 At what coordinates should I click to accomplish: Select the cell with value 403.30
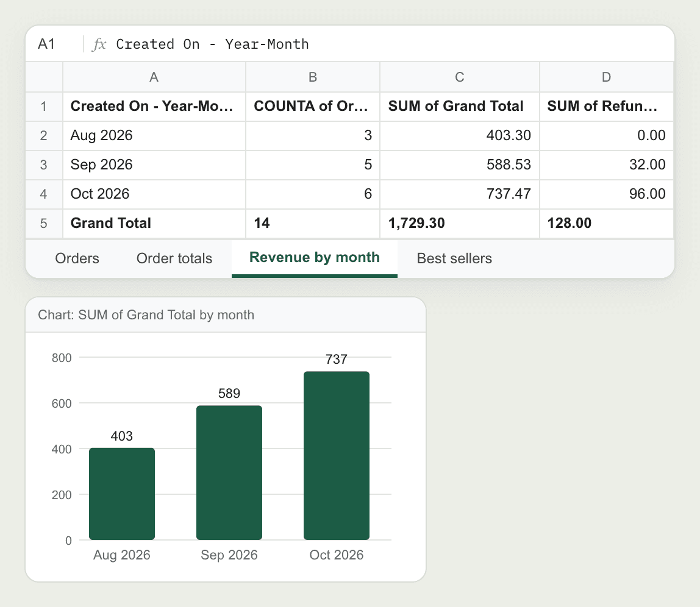click(459, 136)
